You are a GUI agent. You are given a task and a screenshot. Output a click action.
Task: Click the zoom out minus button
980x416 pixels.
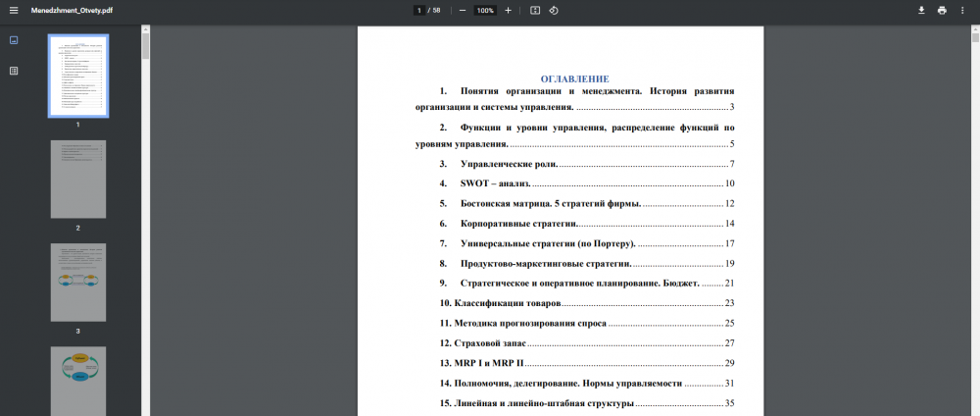(462, 10)
